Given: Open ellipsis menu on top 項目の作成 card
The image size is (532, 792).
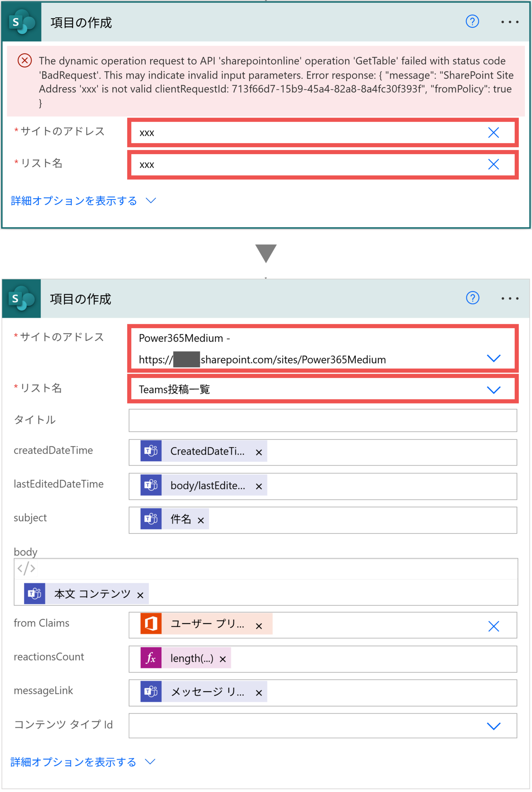Looking at the screenshot, I should point(510,22).
